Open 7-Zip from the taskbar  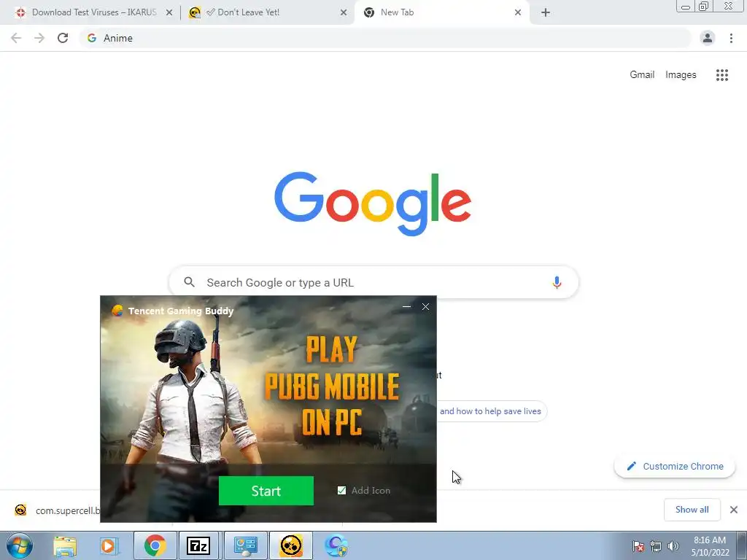click(x=198, y=545)
